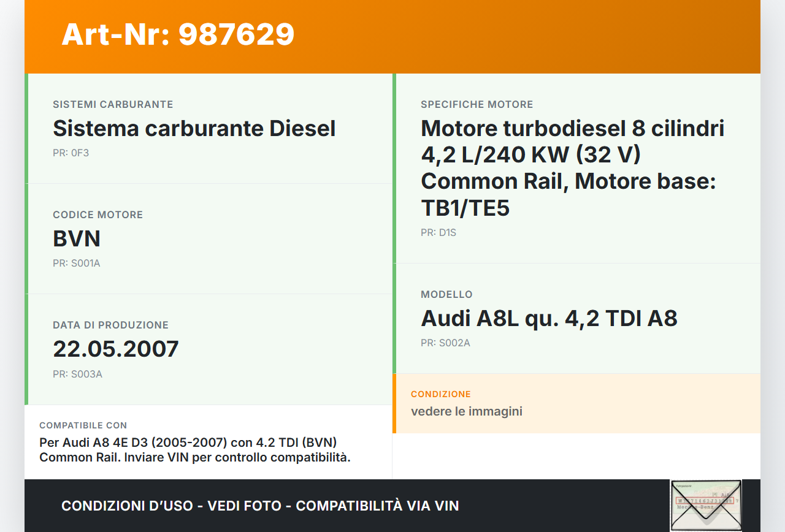The width and height of the screenshot is (785, 532).
Task: Click the PR: D1S code
Action: (x=438, y=233)
